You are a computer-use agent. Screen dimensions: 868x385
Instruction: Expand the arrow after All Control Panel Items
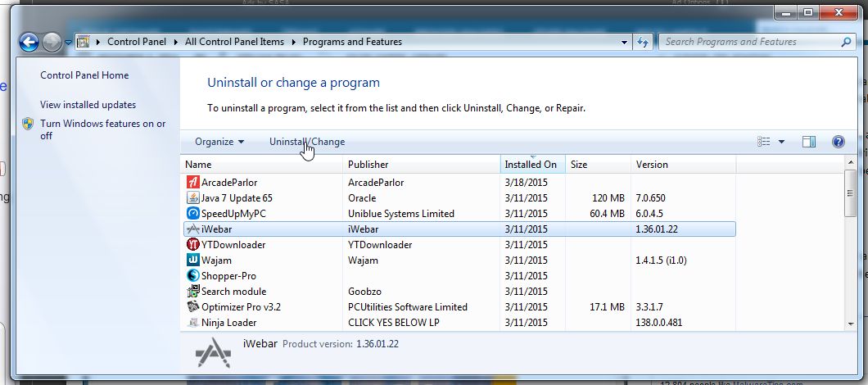[x=293, y=42]
